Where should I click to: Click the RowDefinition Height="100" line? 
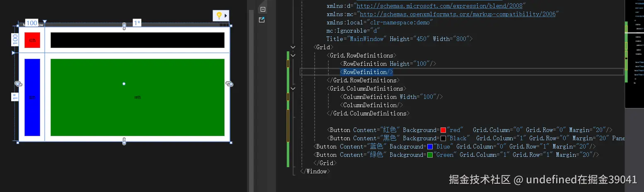point(388,64)
